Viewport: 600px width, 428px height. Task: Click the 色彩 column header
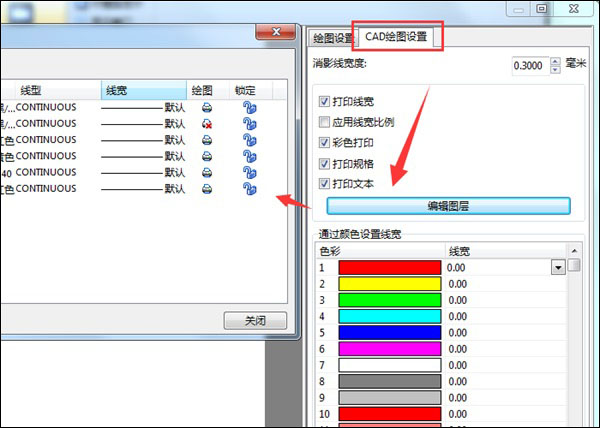381,251
